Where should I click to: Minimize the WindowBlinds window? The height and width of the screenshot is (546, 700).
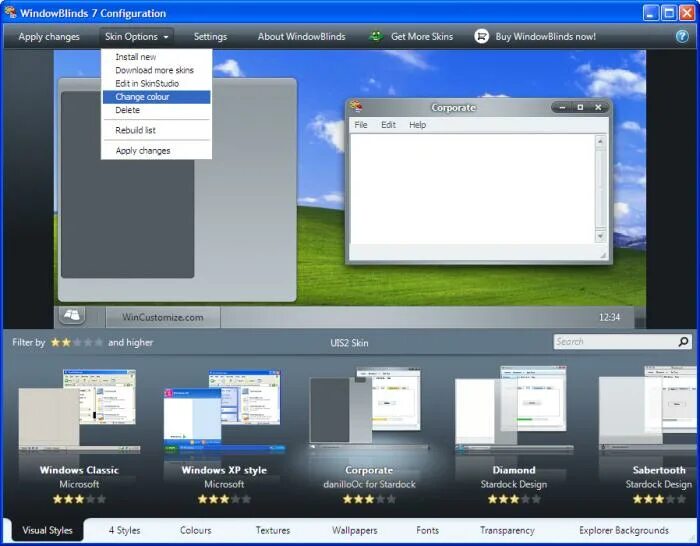[650, 13]
